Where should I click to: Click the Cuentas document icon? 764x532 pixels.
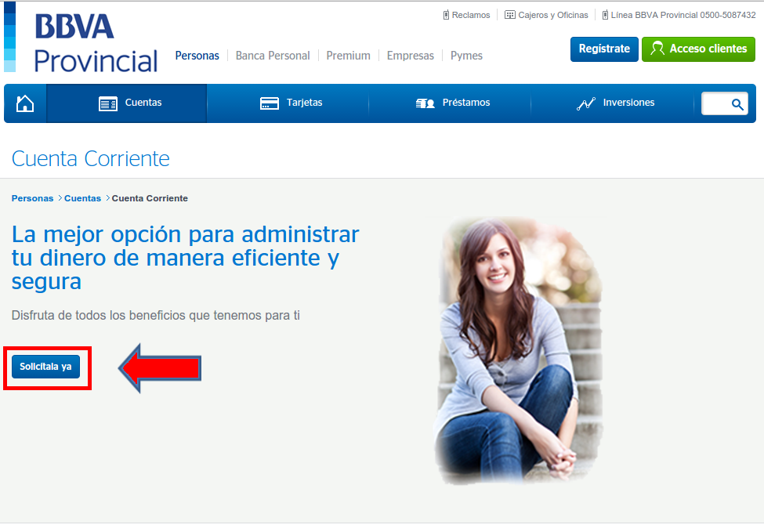coord(108,103)
